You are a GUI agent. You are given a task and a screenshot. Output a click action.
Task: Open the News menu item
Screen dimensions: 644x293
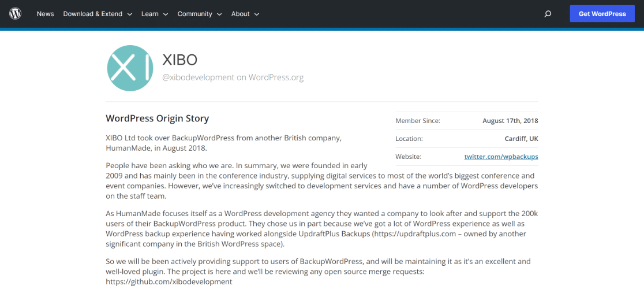45,14
